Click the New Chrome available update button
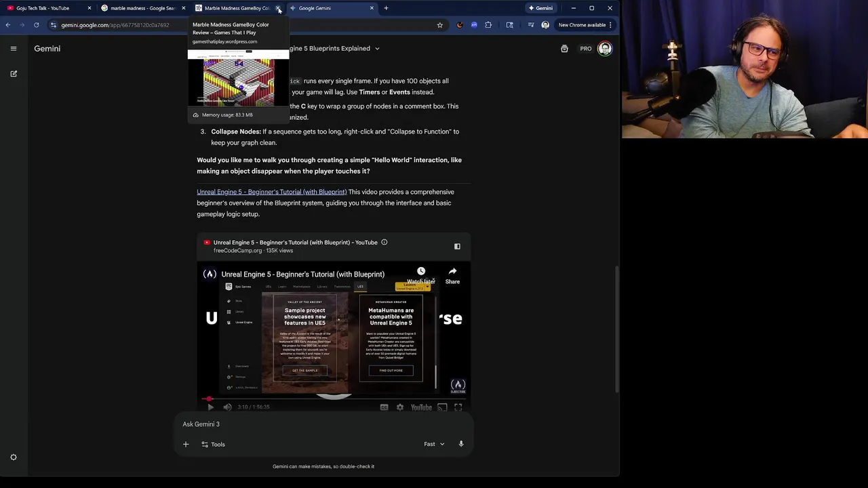 (581, 25)
